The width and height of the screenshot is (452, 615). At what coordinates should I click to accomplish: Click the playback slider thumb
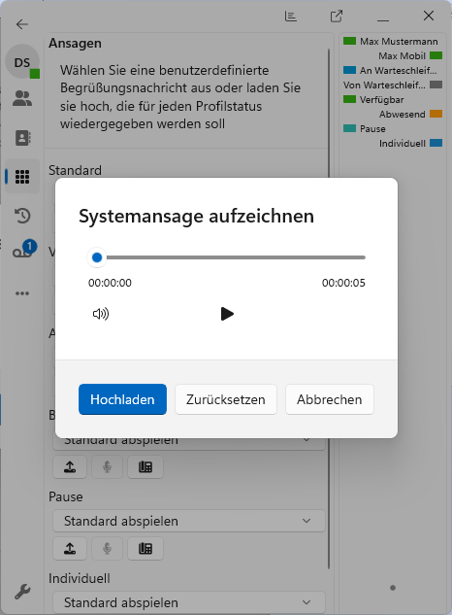pyautogui.click(x=97, y=257)
